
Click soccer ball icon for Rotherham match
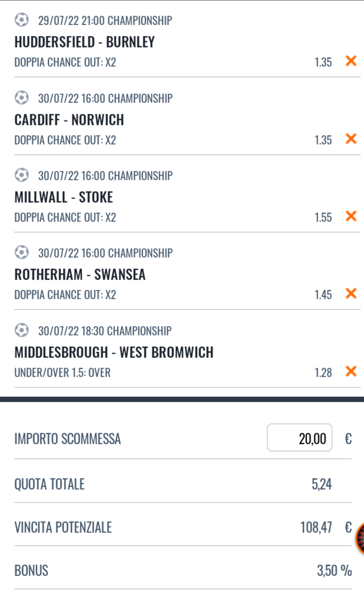(21, 252)
